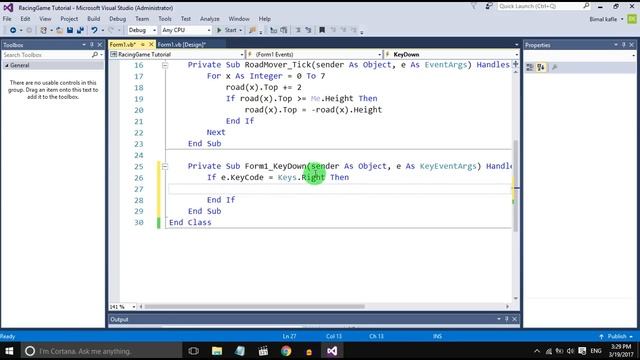Collapse the RoadMover_Tick sub outline
The image size is (640, 360).
click(x=165, y=65)
